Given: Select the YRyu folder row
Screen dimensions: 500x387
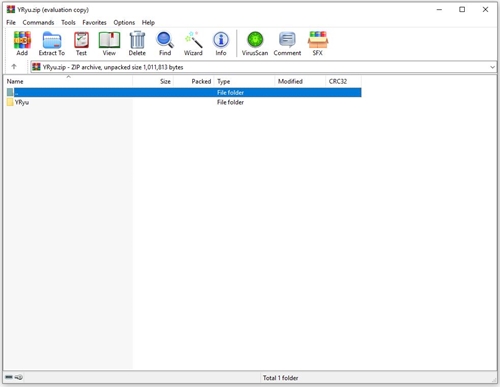Looking at the screenshot, I should [x=184, y=102].
